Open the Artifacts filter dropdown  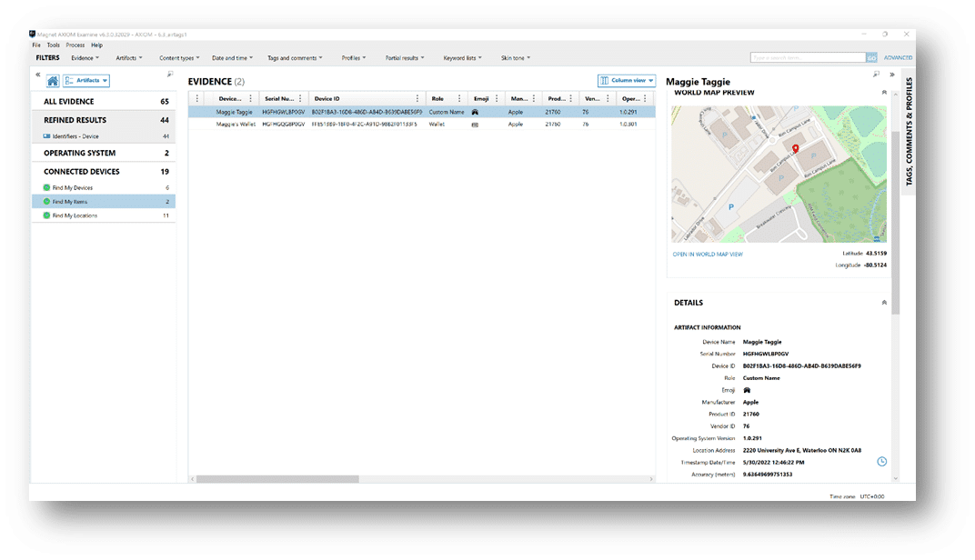[129, 58]
